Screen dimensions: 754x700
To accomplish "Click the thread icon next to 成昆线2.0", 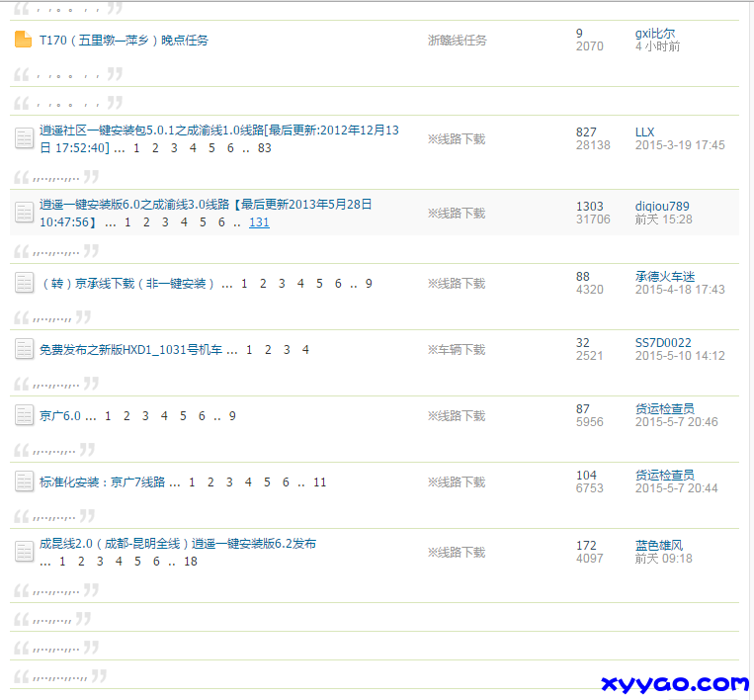I will 25,552.
